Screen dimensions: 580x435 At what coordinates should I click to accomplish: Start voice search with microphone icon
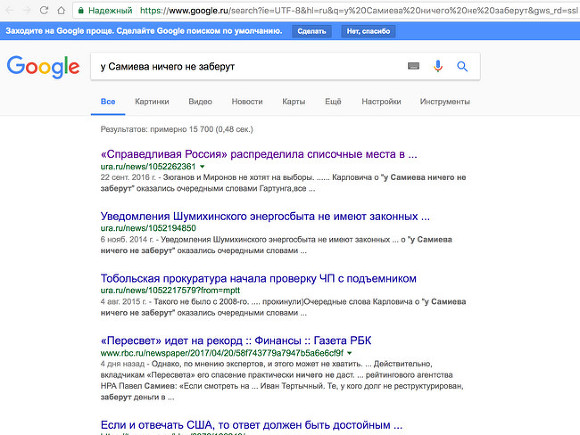(x=438, y=66)
